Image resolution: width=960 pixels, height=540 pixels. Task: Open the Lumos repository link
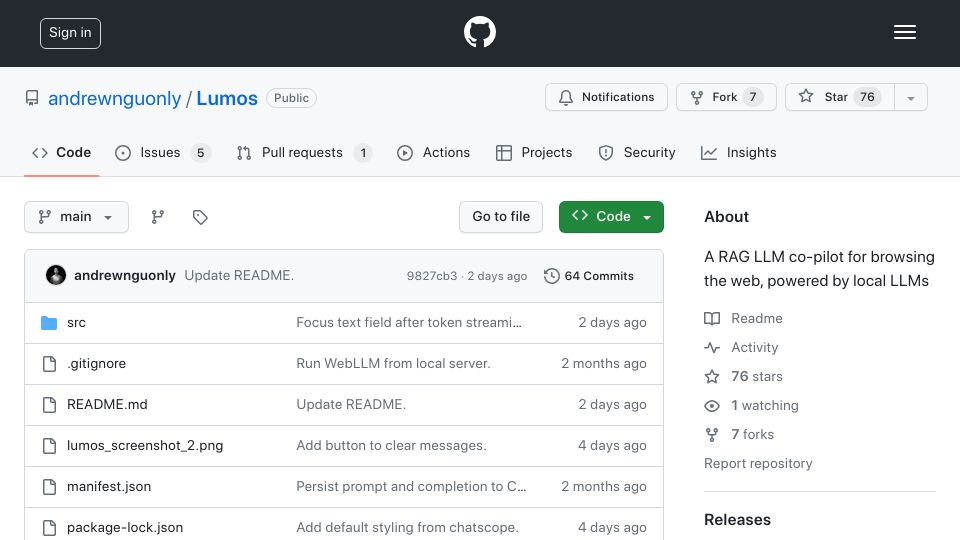[x=227, y=98]
